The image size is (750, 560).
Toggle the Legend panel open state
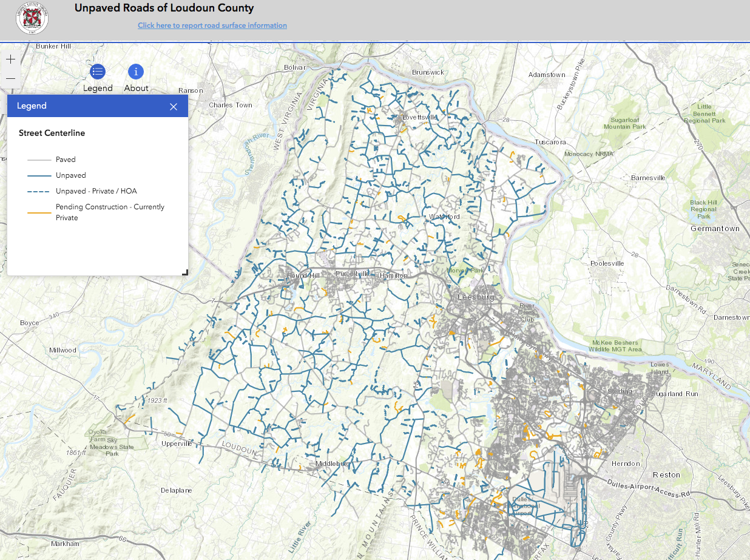pos(98,71)
